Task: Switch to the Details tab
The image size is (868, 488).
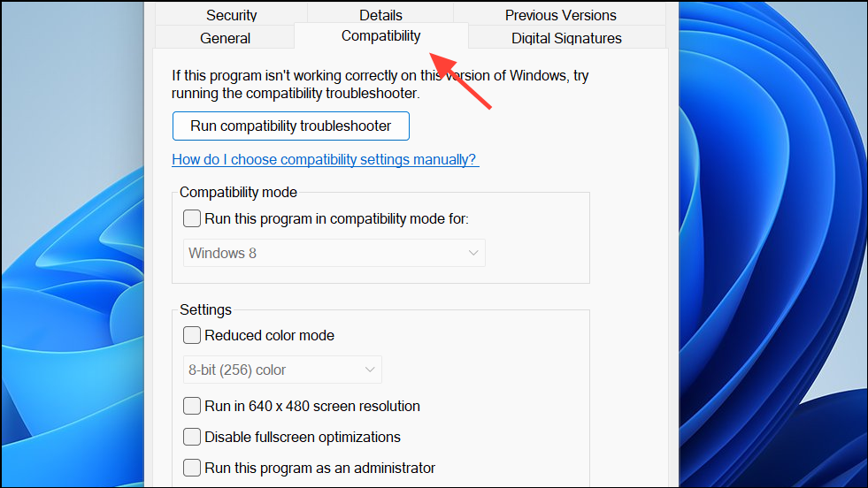Action: point(380,15)
